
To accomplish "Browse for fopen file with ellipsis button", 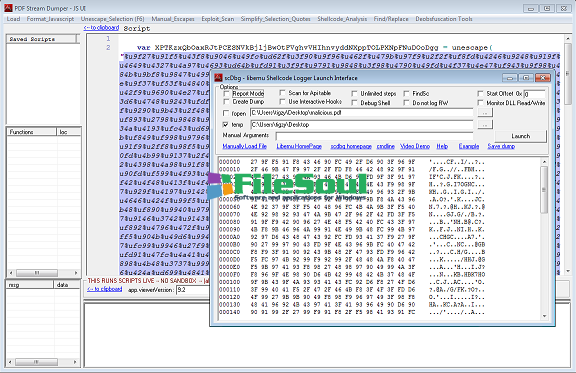I will click(x=485, y=113).
